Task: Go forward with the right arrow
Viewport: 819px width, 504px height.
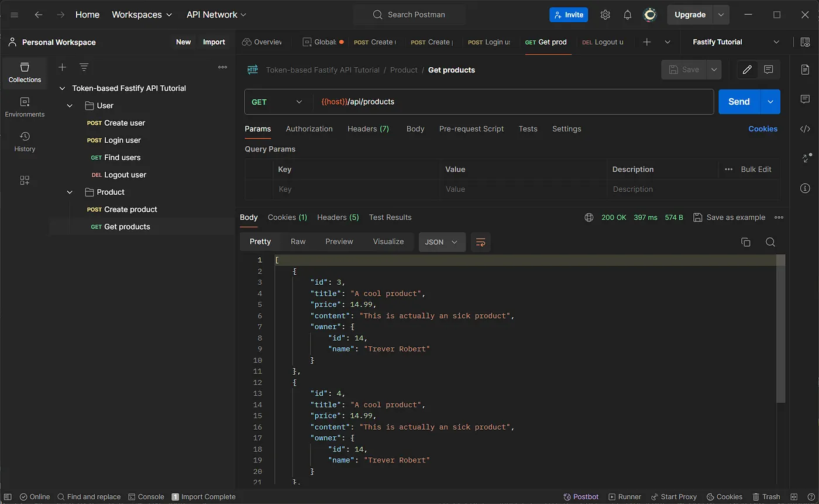Action: pyautogui.click(x=60, y=15)
